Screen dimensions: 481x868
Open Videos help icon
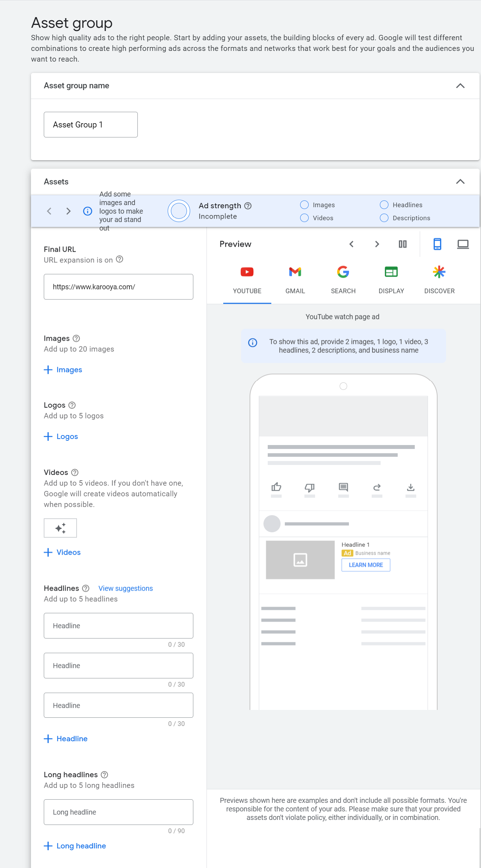[75, 472]
